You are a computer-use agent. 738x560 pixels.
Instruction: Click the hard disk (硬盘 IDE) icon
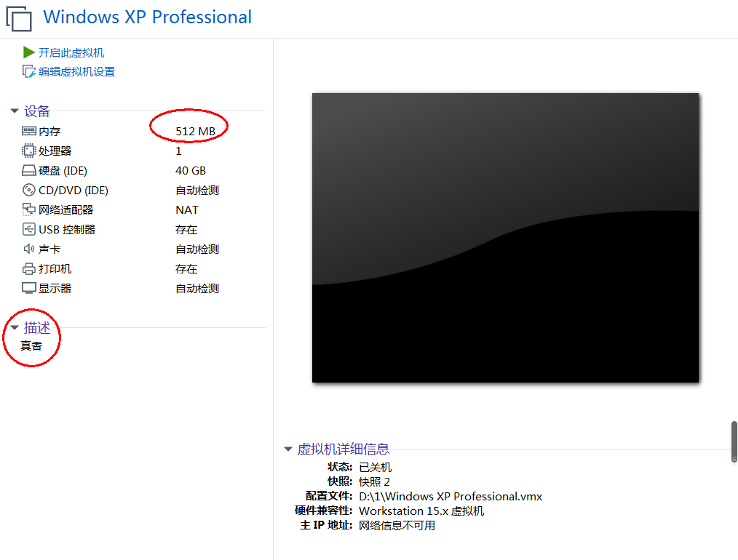tap(29, 171)
